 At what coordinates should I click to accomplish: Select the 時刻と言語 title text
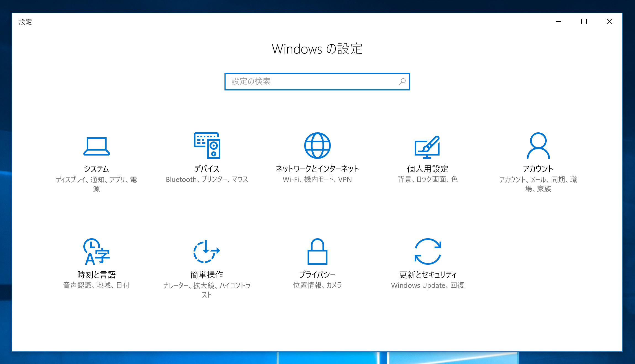click(x=96, y=275)
